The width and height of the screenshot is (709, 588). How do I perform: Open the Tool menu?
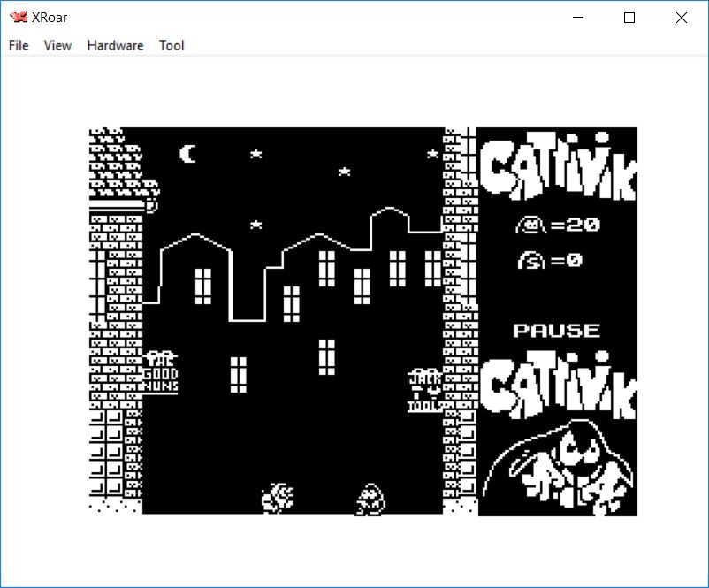(x=172, y=45)
